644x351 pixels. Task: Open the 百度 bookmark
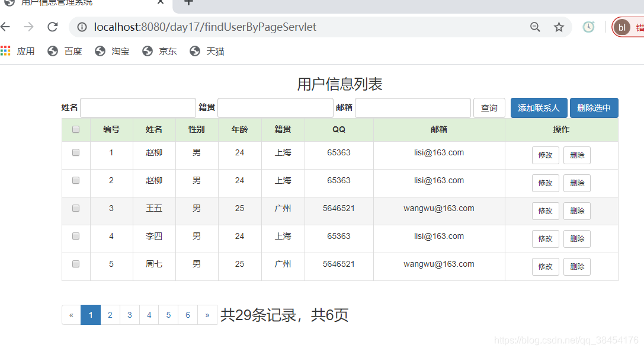[65, 51]
